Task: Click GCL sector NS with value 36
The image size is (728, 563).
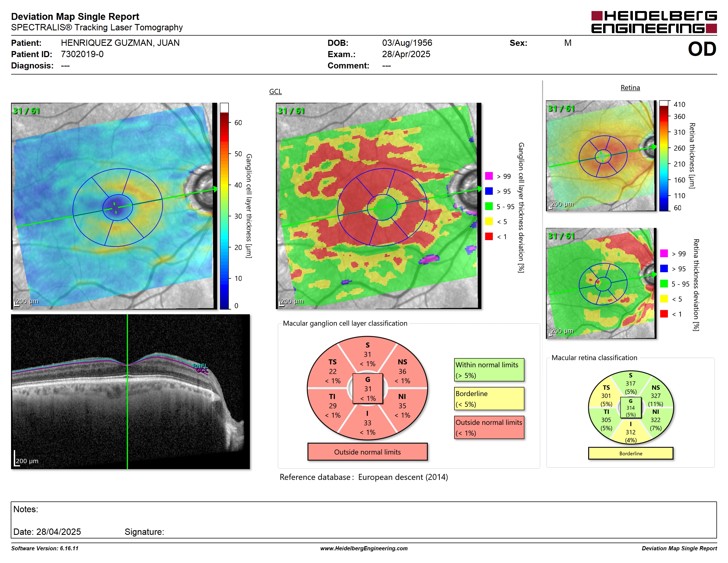Action: point(402,371)
